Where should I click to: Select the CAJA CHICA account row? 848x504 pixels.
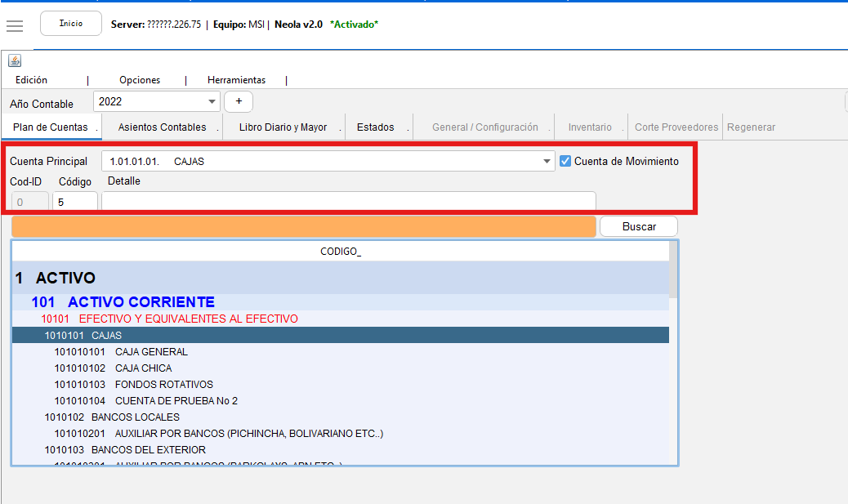143,368
